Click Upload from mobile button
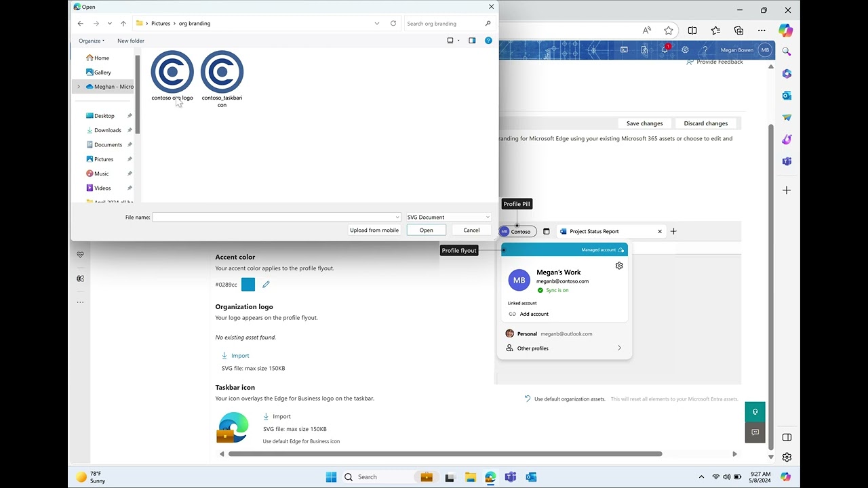 (x=374, y=230)
